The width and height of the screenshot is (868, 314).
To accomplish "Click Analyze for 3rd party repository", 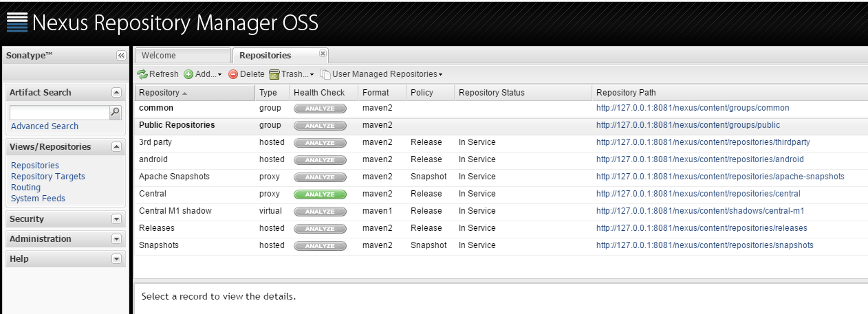I will [x=320, y=143].
